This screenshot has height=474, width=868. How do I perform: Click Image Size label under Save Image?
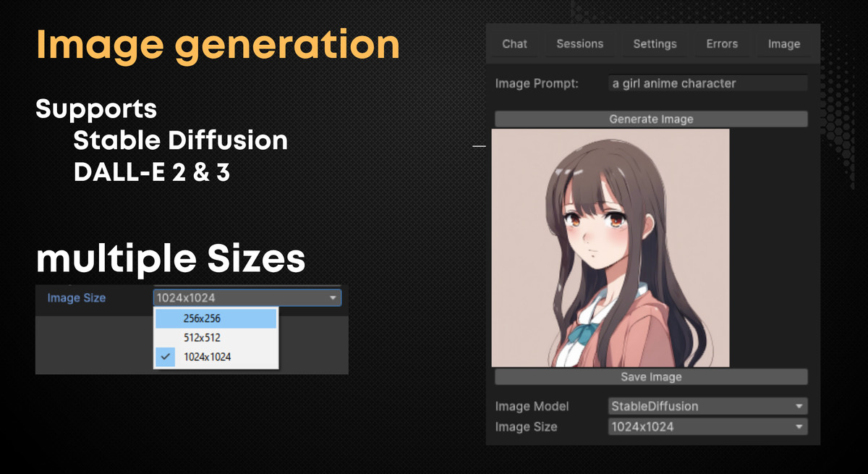pyautogui.click(x=526, y=427)
